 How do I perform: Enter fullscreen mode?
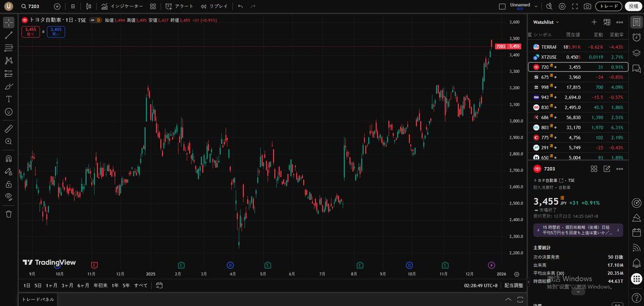tap(575, 6)
